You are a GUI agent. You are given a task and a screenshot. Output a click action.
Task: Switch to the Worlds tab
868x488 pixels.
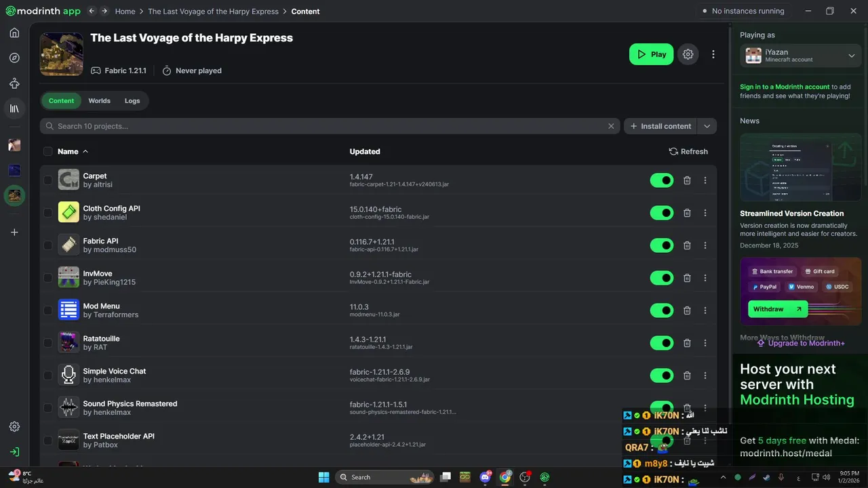(99, 101)
